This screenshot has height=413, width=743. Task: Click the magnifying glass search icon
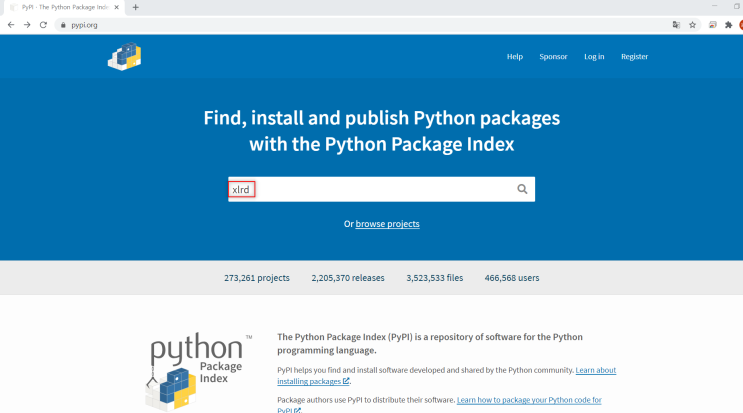point(522,189)
